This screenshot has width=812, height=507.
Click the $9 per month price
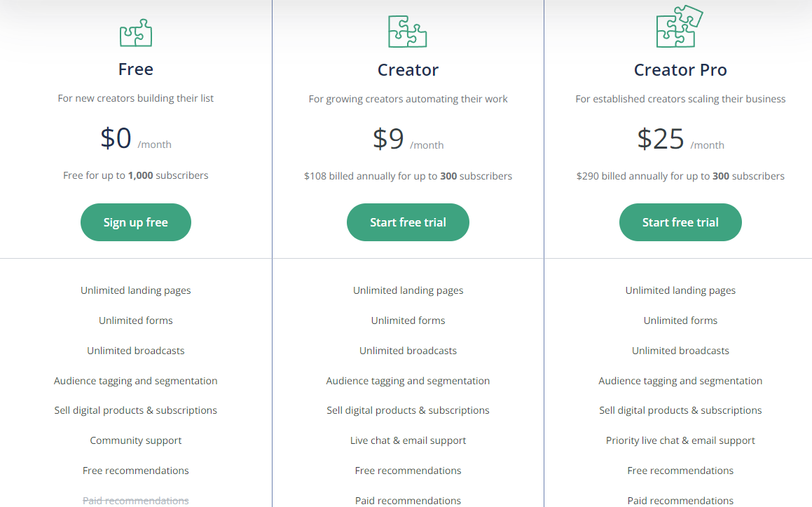coord(408,139)
